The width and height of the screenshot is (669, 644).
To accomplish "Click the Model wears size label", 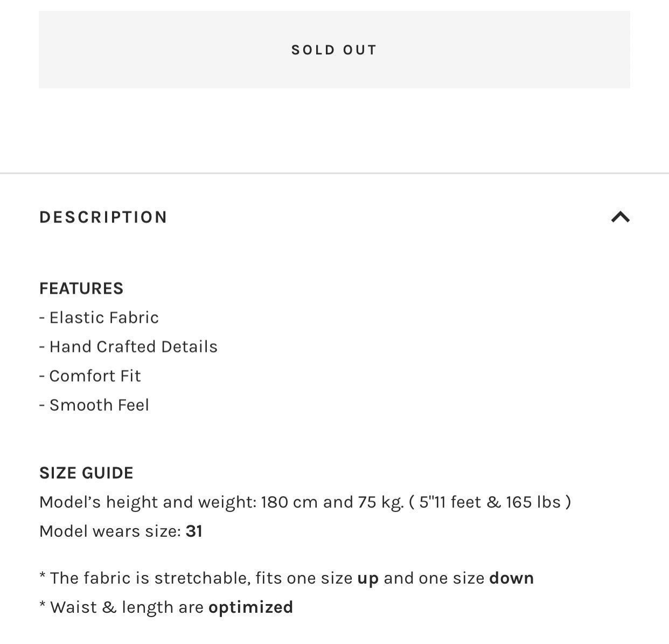I will point(110,531).
